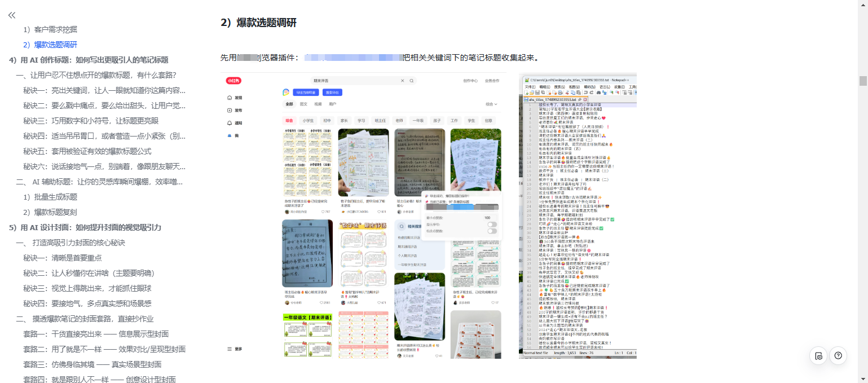Open the 综合 sort dropdown
The image size is (868, 383).
(x=492, y=104)
